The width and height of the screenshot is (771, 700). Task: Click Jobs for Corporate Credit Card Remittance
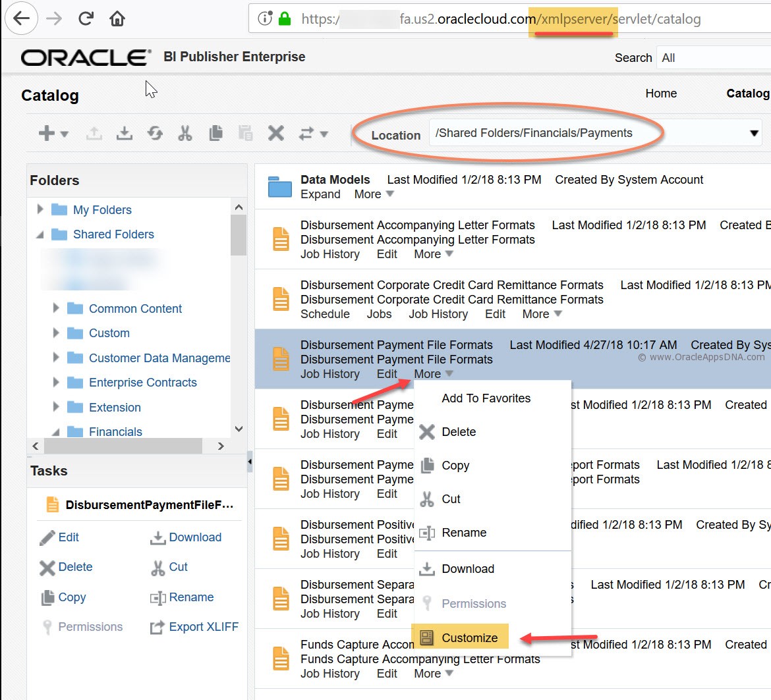[x=379, y=314]
